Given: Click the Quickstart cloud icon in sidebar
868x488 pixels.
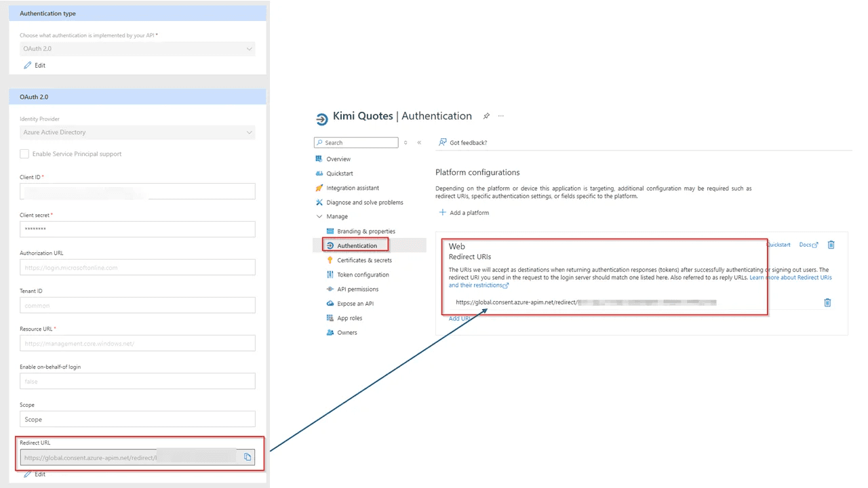Looking at the screenshot, I should 319,174.
